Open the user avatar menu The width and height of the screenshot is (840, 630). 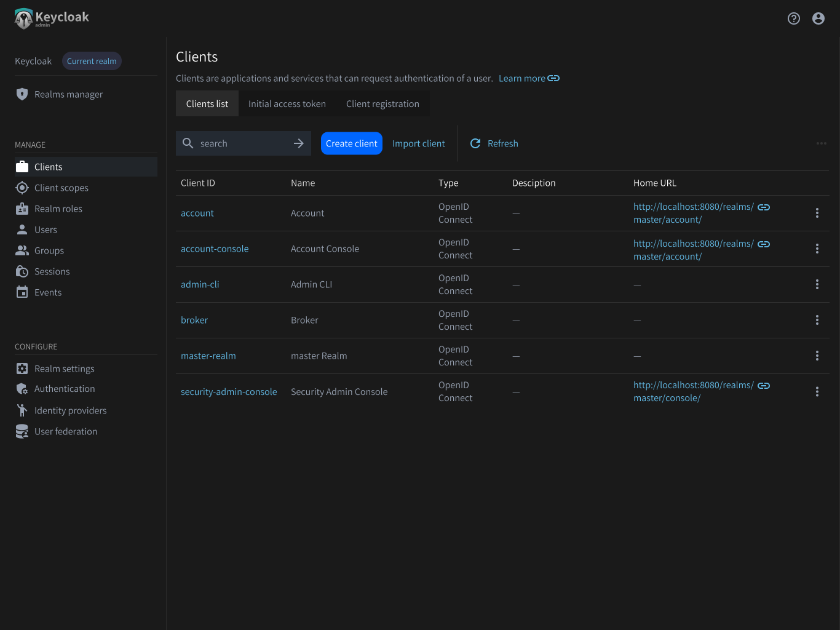pos(818,18)
